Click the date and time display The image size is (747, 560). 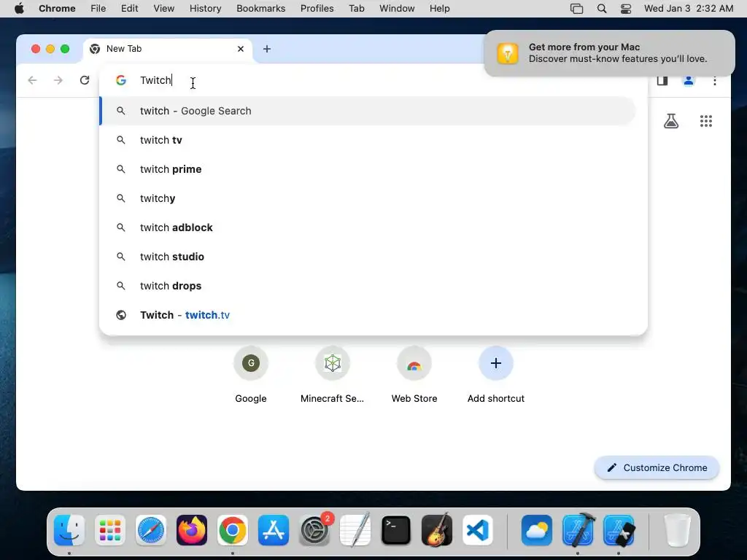pyautogui.click(x=689, y=9)
